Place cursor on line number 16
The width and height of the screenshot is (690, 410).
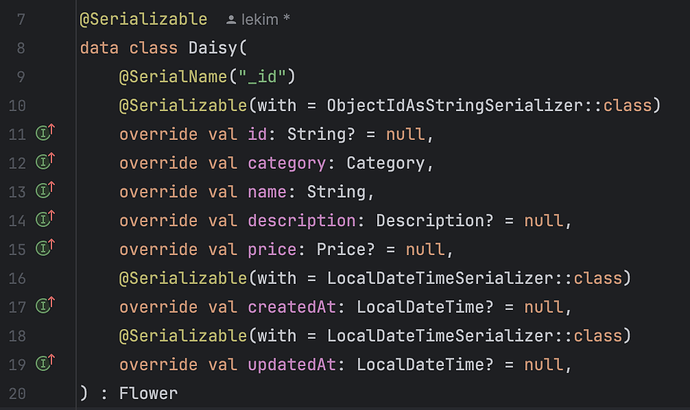19,277
